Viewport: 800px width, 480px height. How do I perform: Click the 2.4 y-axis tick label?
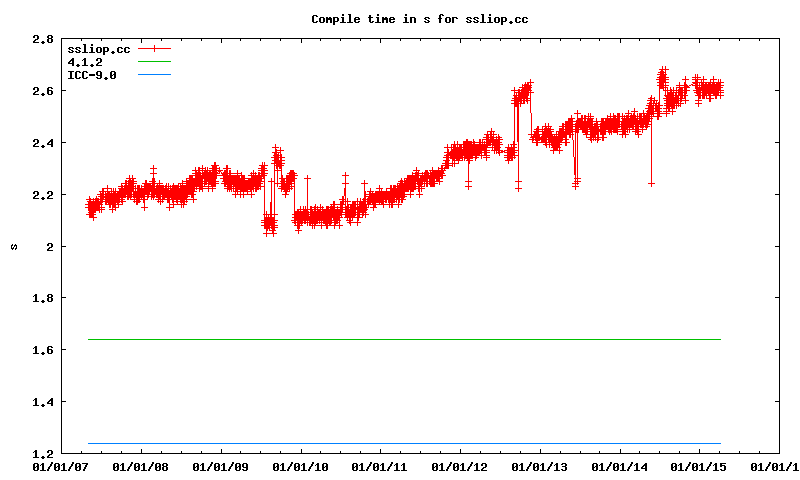pyautogui.click(x=42, y=143)
